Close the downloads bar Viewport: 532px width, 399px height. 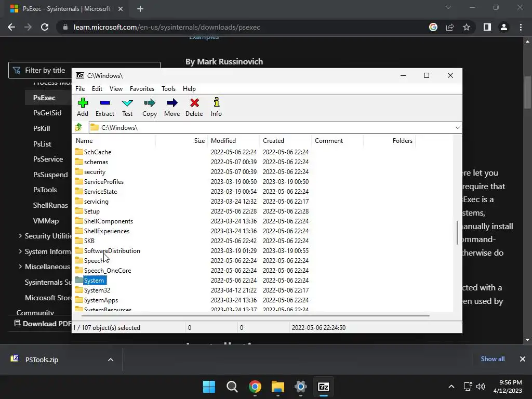pos(523,359)
